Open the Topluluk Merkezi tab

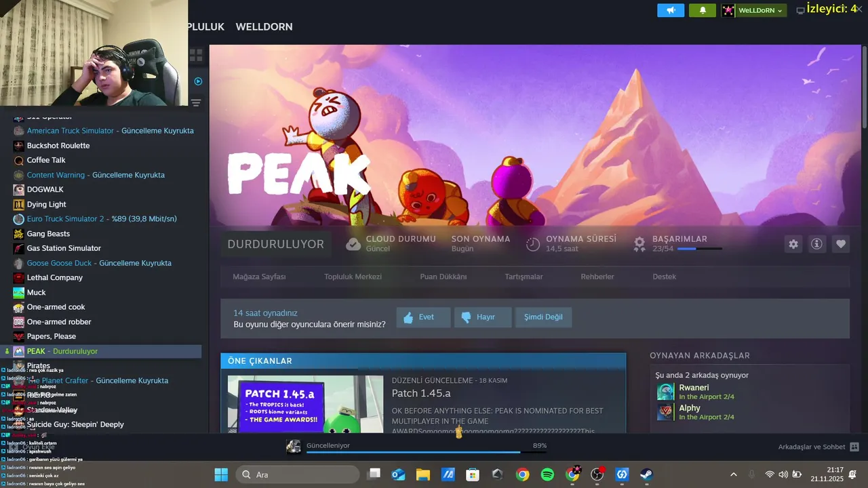353,277
